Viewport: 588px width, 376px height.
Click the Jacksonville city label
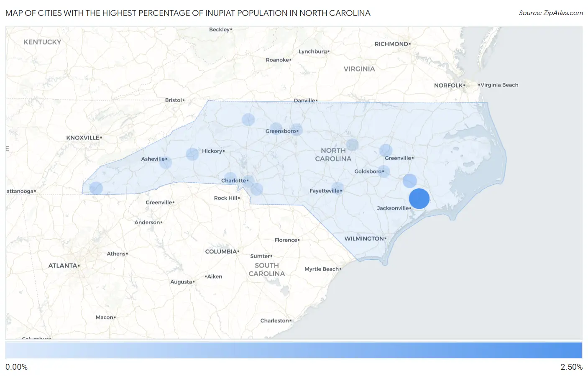pyautogui.click(x=393, y=208)
